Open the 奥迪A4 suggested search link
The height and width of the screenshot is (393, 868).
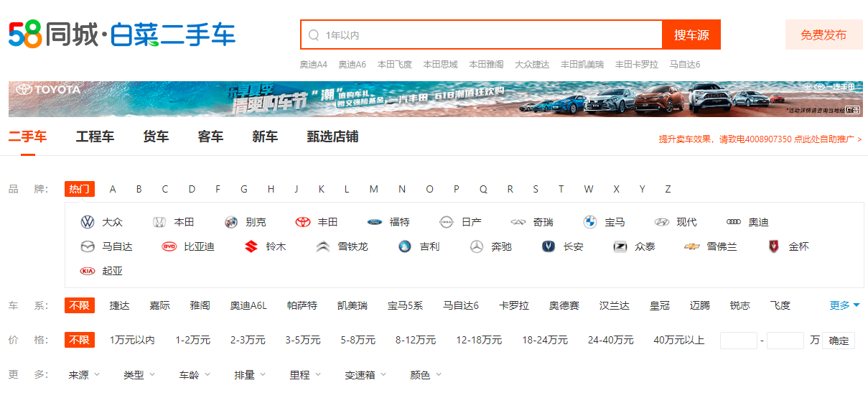click(314, 65)
